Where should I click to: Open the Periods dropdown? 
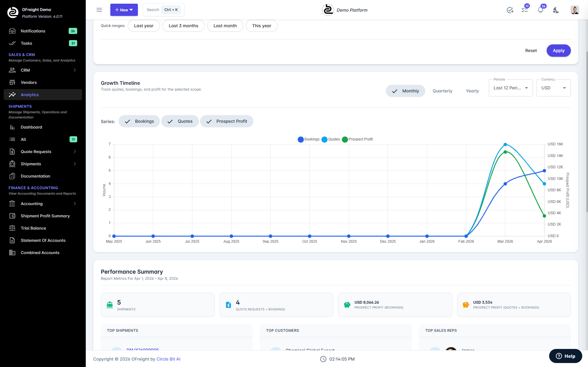click(510, 88)
